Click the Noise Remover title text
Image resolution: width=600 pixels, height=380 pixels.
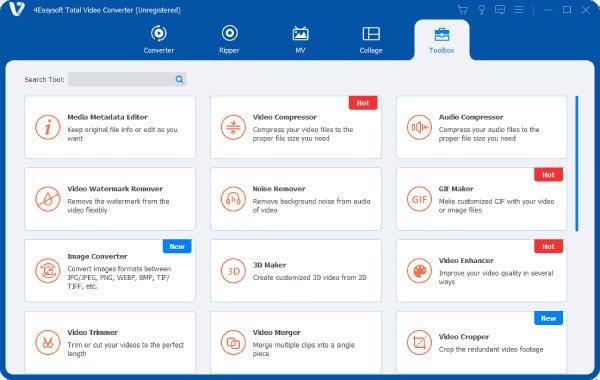[x=279, y=189]
